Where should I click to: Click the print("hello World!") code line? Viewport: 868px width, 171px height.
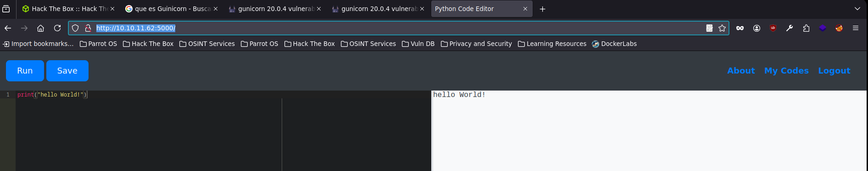click(x=52, y=95)
